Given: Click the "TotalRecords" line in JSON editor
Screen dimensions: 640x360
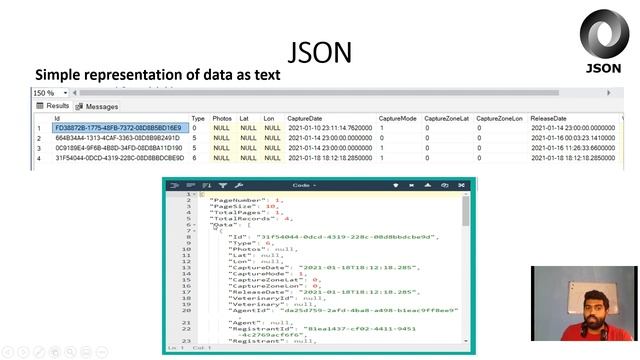Looking at the screenshot, I should point(251,219).
